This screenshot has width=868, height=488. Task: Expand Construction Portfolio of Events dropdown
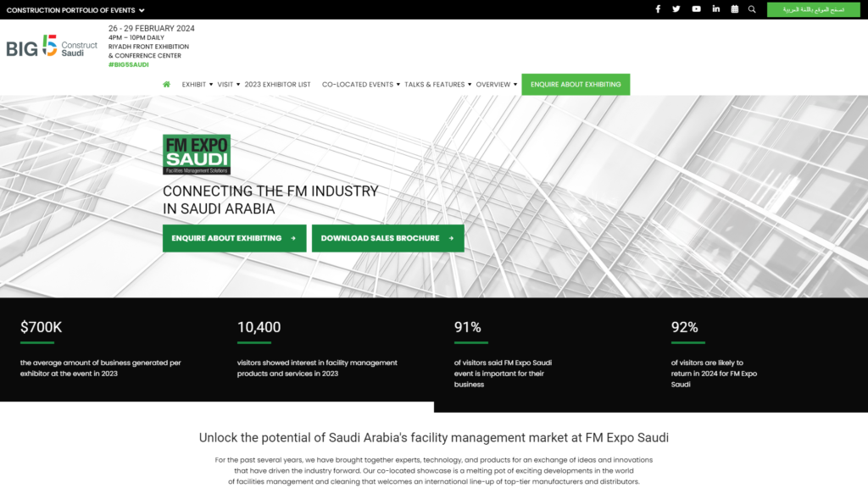tap(75, 10)
